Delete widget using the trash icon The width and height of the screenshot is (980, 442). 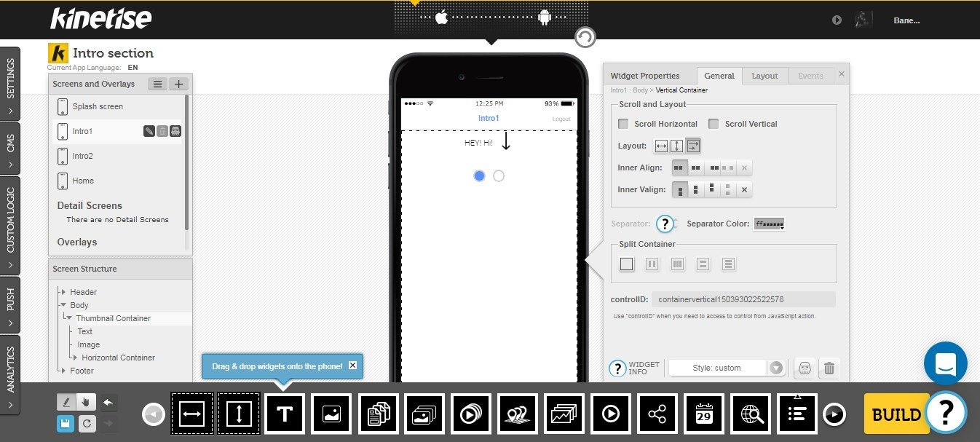tap(829, 368)
